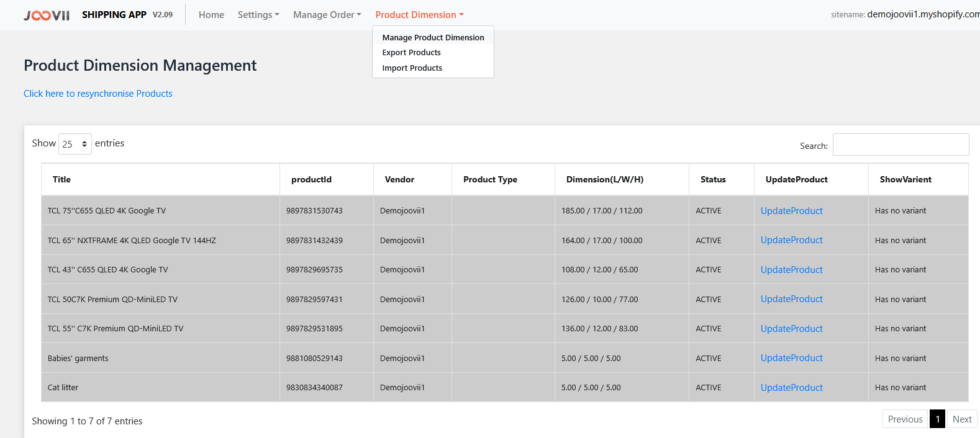Sort by Status column header
This screenshot has height=438, width=980.
point(722,179)
